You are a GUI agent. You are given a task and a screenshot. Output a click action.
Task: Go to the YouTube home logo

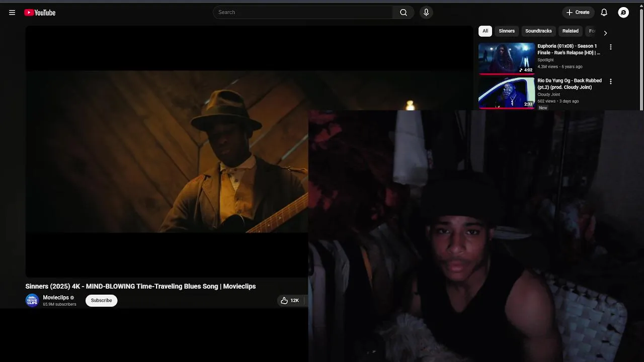point(40,13)
